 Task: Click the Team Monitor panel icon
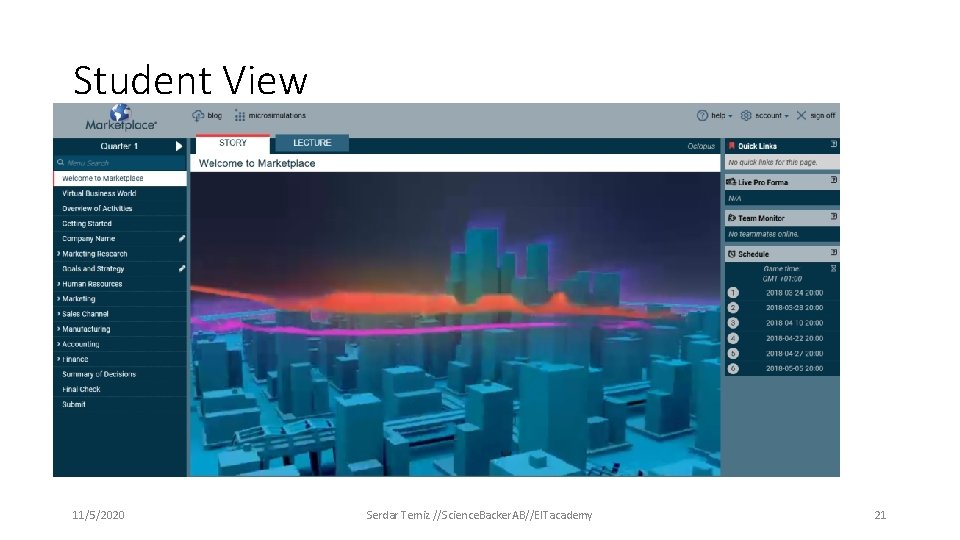pos(731,217)
